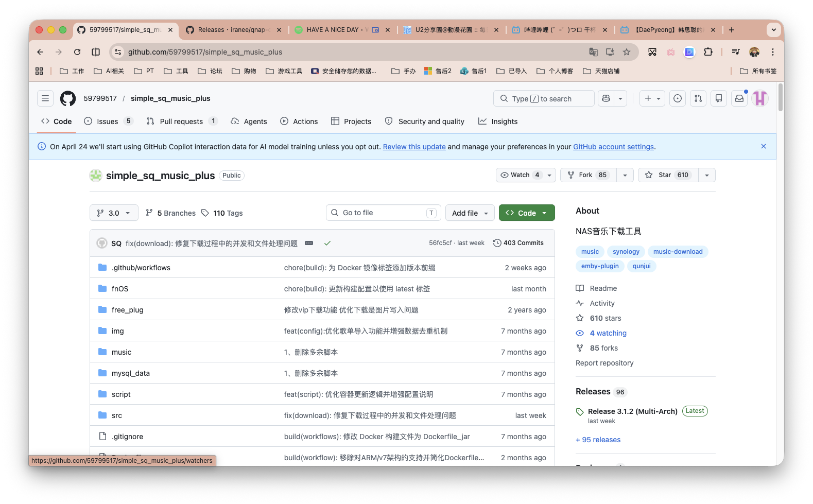The image size is (813, 504).
Task: Open the hamburger navigation menu
Action: (45, 98)
